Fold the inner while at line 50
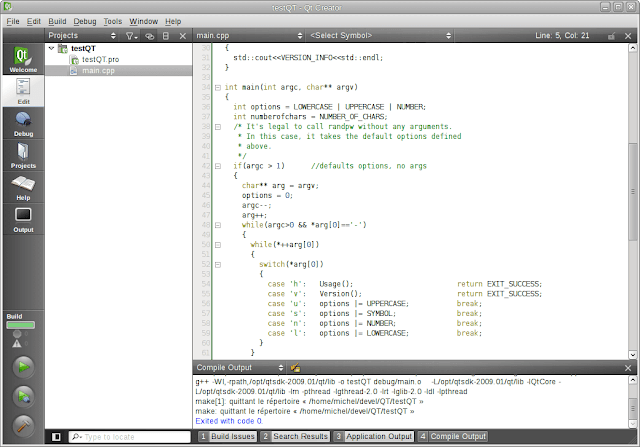 pos(218,245)
